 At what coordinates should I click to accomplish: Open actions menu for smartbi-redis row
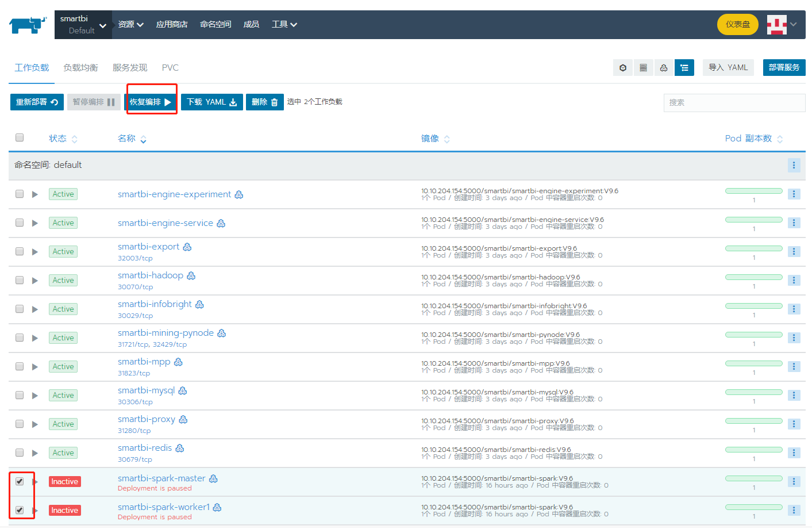[x=794, y=453]
